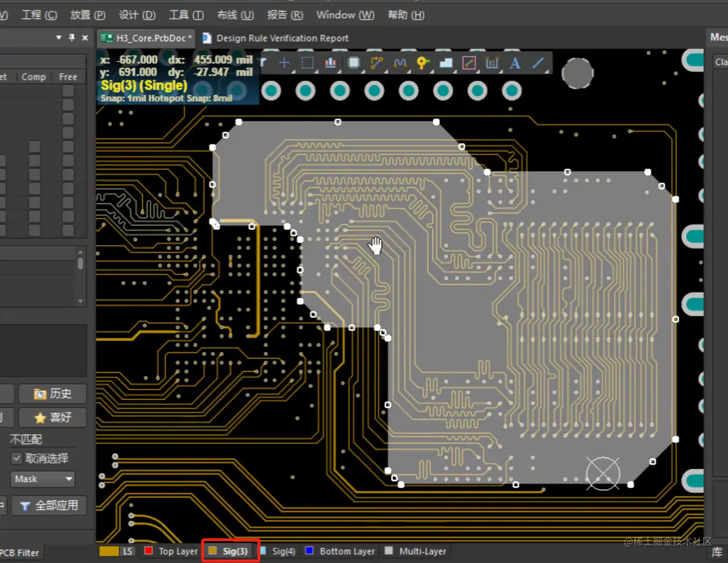
Task: Toggle the first checkbox under Free column
Action: pyautogui.click(x=68, y=90)
